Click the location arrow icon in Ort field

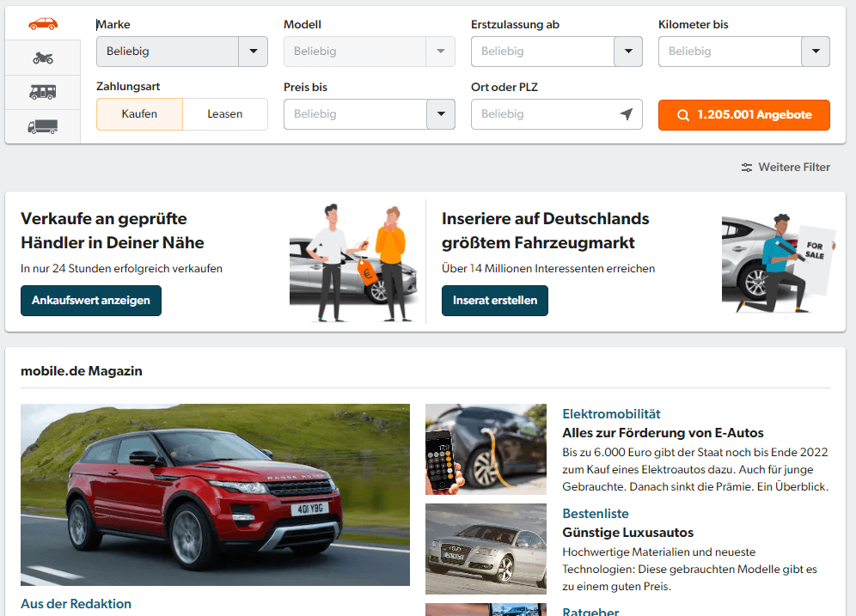click(x=627, y=114)
